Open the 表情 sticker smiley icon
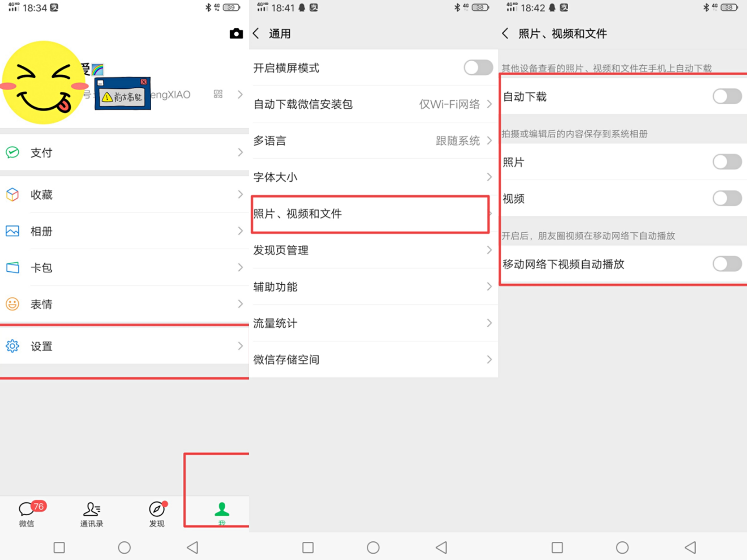Viewport: 747px width, 560px height. [x=12, y=304]
